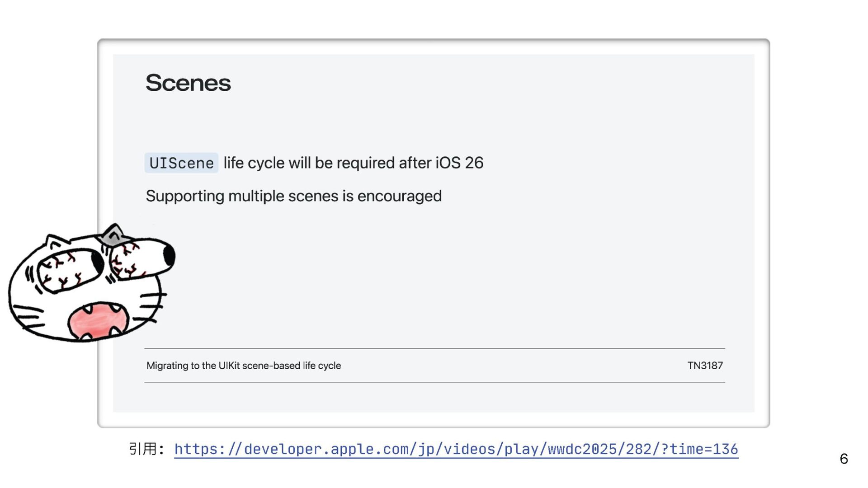Click the divider line above the Migrating row
The image size is (868, 488).
coord(434,348)
